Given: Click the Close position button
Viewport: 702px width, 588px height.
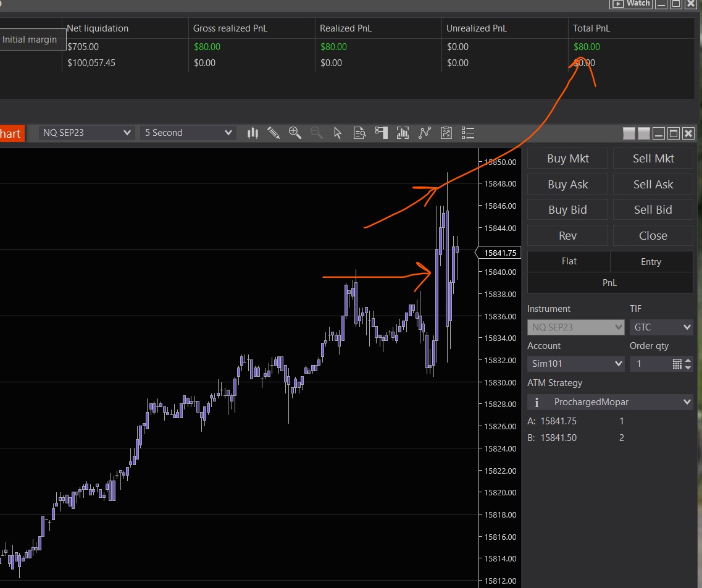Looking at the screenshot, I should [653, 235].
